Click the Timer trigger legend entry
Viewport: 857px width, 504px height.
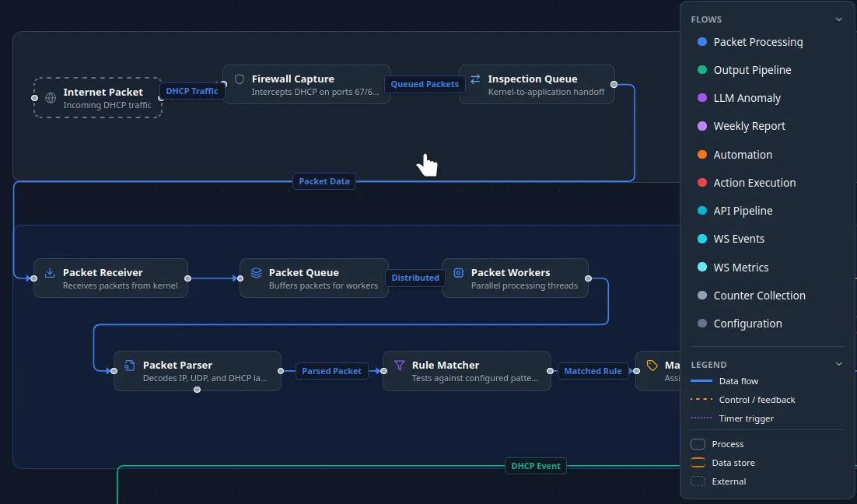[x=733, y=418]
